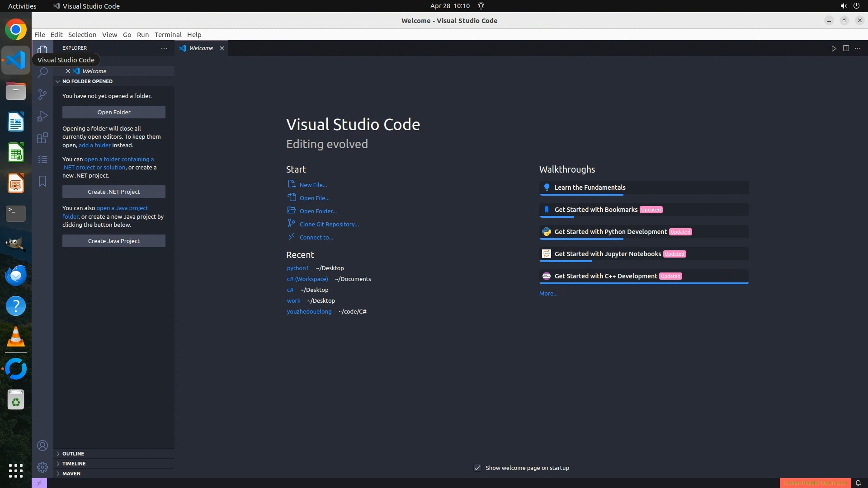
Task: Open the Bookmarks view icon
Action: pyautogui.click(x=42, y=181)
